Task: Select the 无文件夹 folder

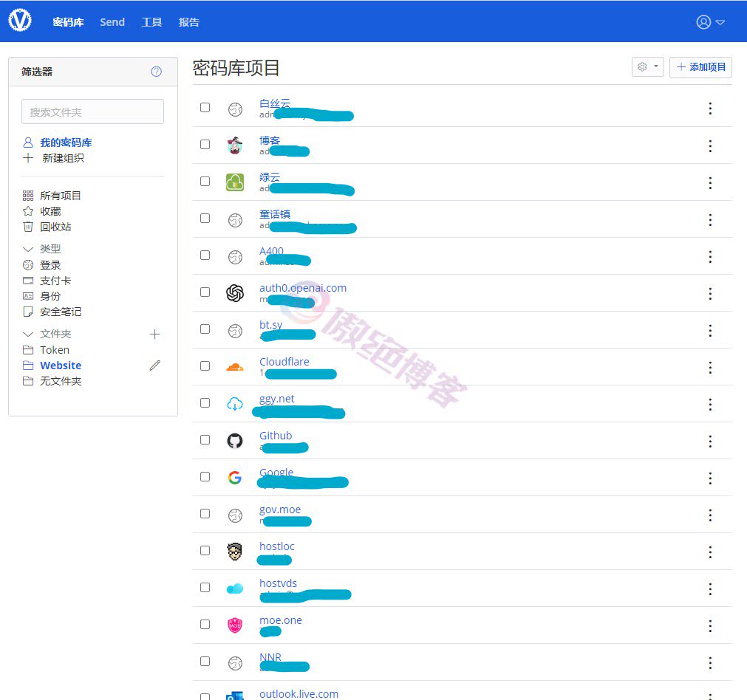Action: click(61, 381)
